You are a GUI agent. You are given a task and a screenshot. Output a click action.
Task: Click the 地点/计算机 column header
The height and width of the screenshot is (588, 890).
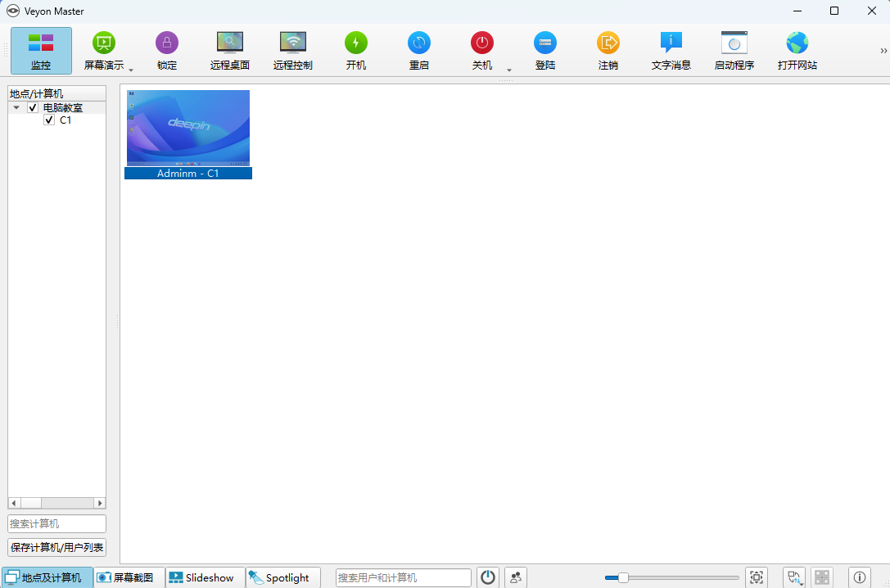56,93
